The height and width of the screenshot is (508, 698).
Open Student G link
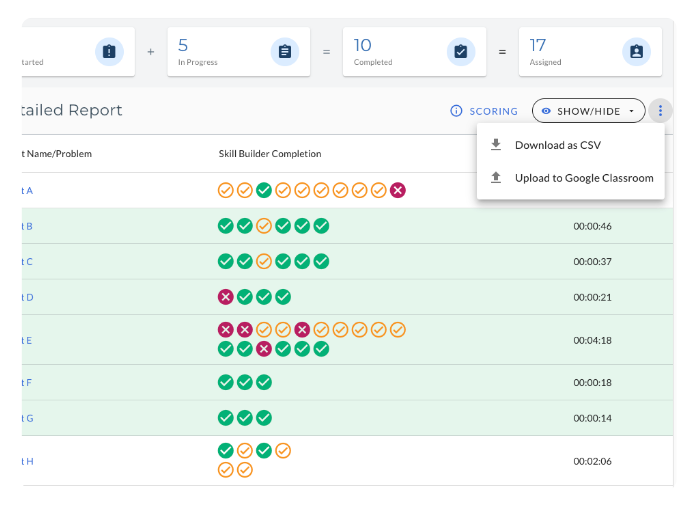click(x=27, y=418)
